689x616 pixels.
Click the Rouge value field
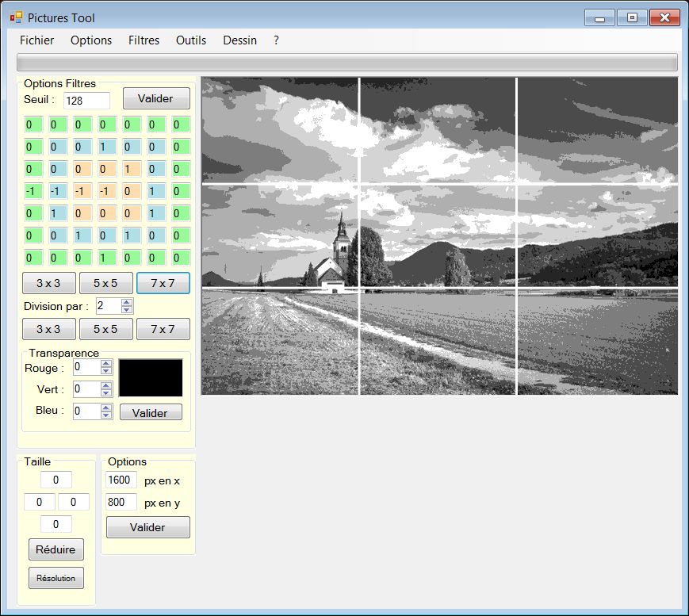(x=86, y=367)
